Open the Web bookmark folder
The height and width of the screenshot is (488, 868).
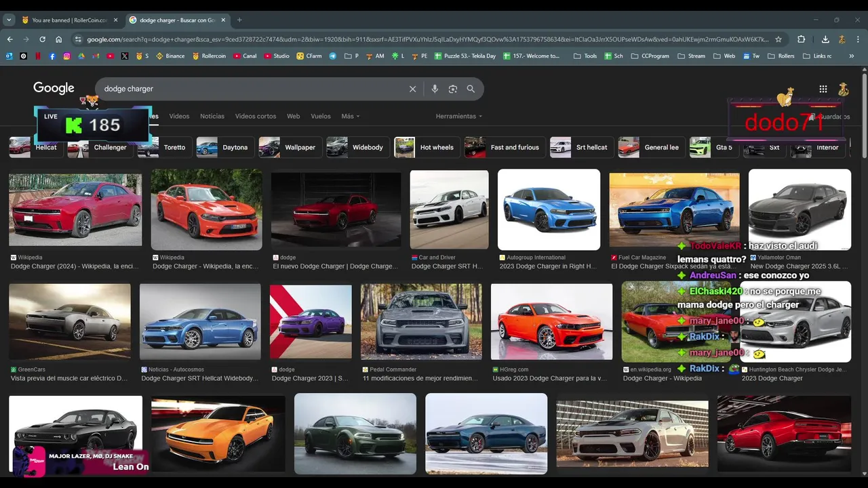coord(724,56)
